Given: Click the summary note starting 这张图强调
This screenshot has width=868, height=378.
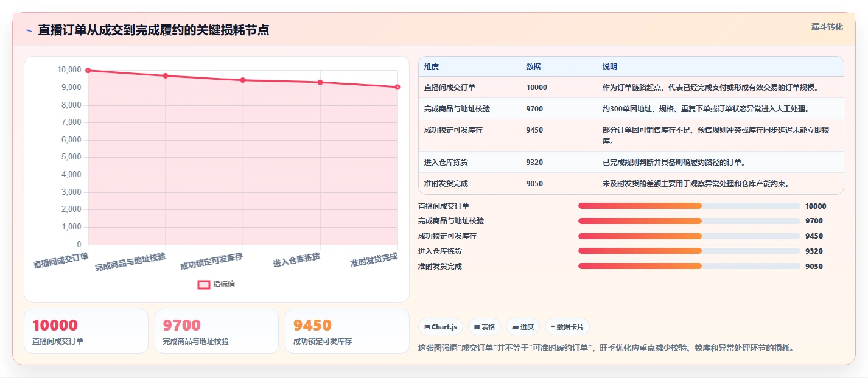Looking at the screenshot, I should pyautogui.click(x=606, y=348).
